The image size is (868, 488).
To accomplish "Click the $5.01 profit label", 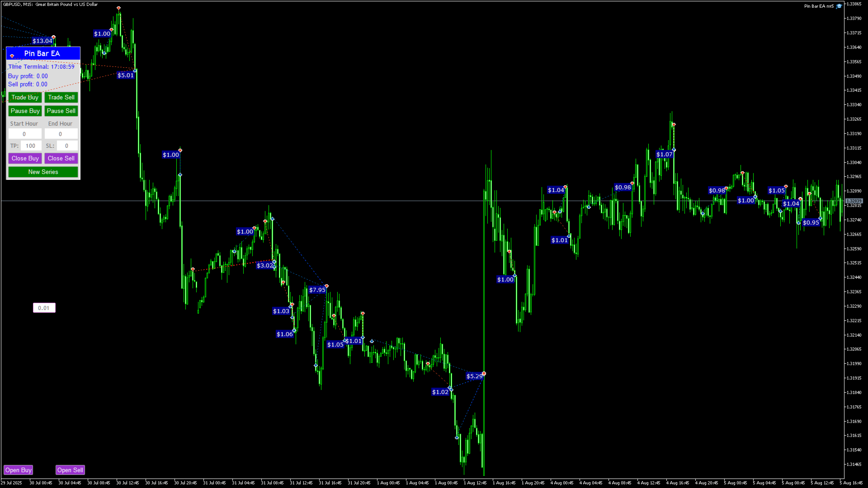I will (126, 75).
